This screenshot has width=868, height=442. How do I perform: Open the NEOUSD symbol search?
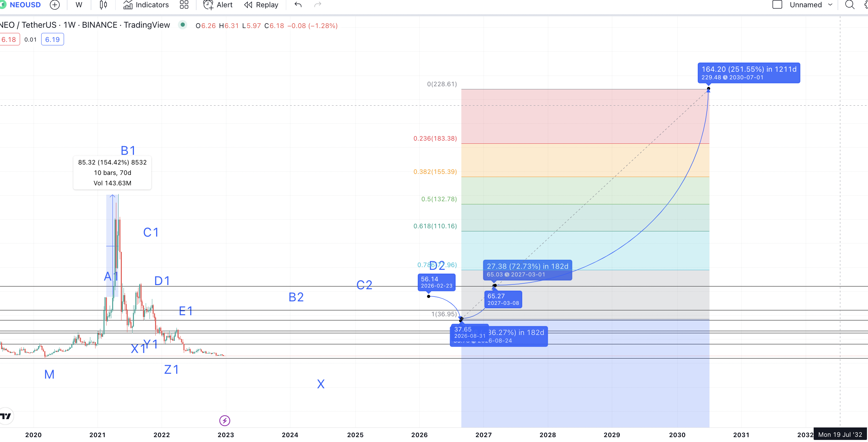pos(25,5)
